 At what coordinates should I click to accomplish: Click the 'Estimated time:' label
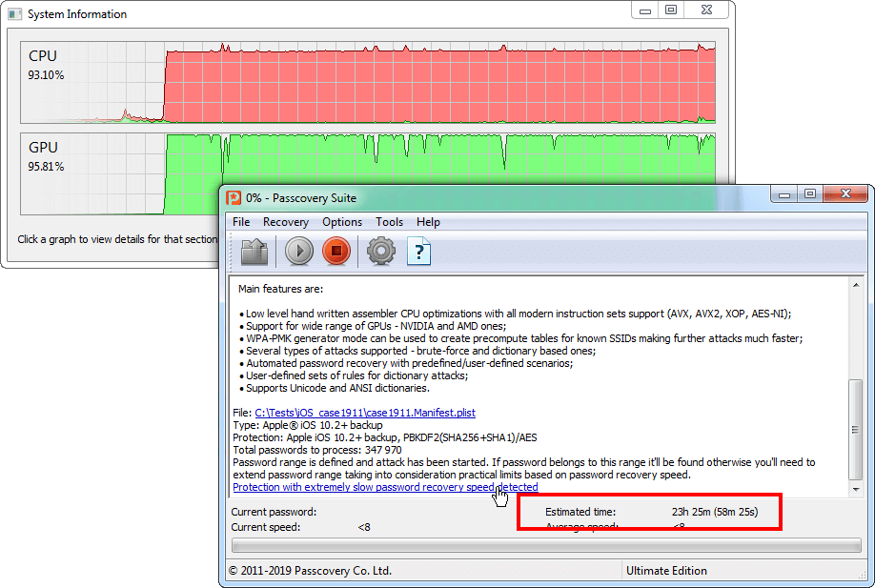pos(580,512)
